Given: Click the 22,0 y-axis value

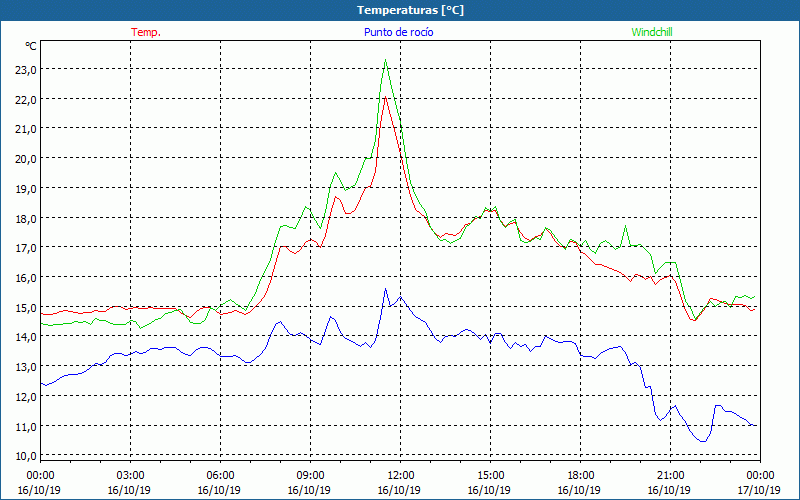Looking at the screenshot, I should coord(26,99).
